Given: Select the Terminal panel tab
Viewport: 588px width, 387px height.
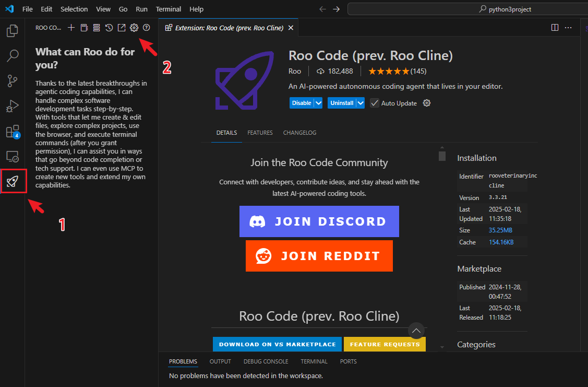Looking at the screenshot, I should [x=314, y=361].
